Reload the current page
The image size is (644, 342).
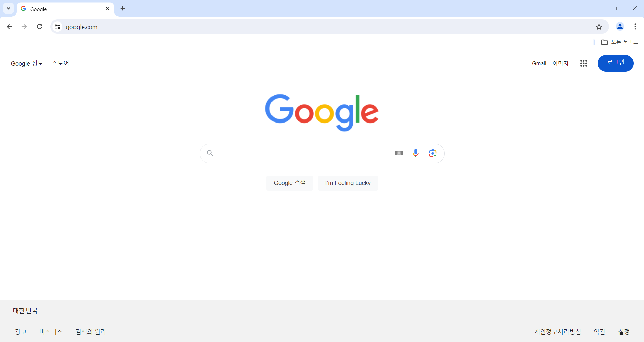[40, 27]
